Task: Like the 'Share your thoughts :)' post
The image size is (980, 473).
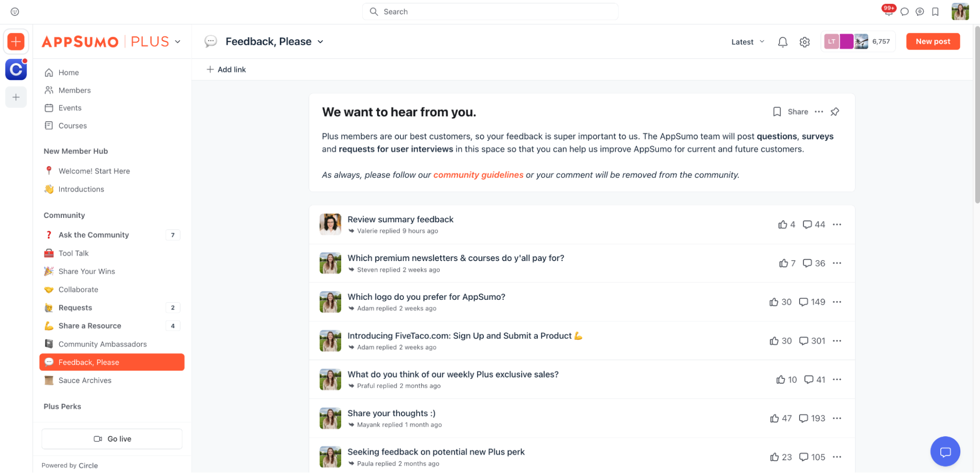Action: (774, 419)
